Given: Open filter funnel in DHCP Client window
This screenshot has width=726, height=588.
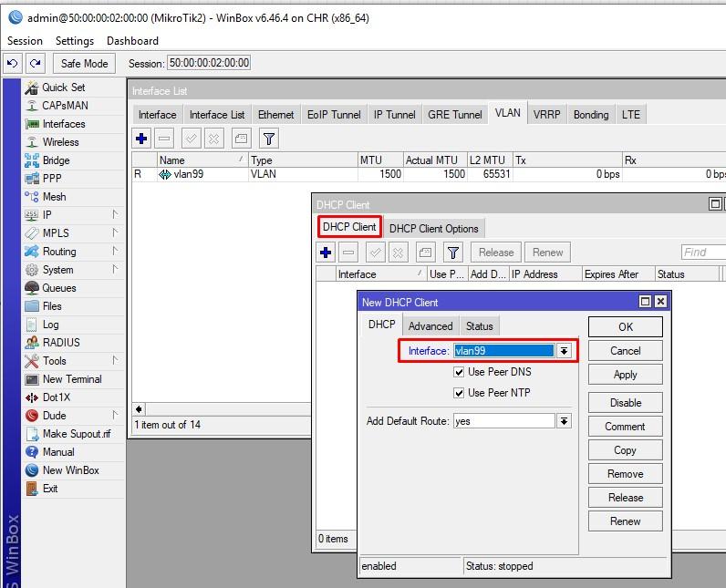Looking at the screenshot, I should point(453,253).
